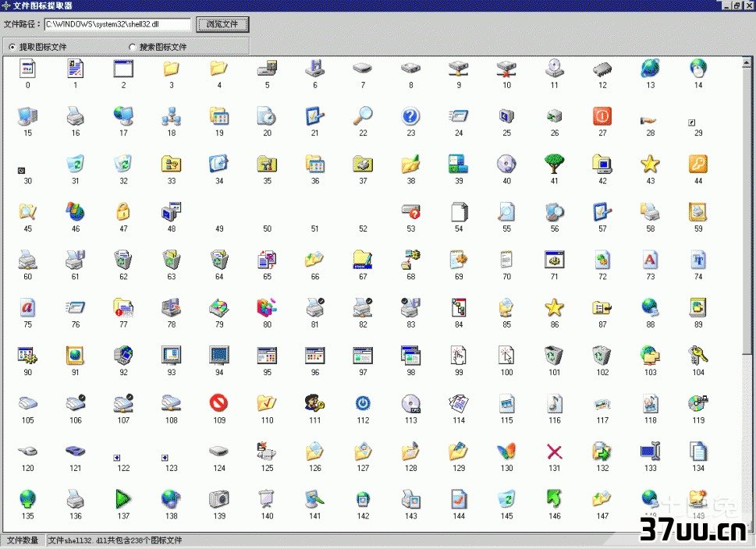
Task: Select the green up arrow icon 146
Action: tap(555, 499)
